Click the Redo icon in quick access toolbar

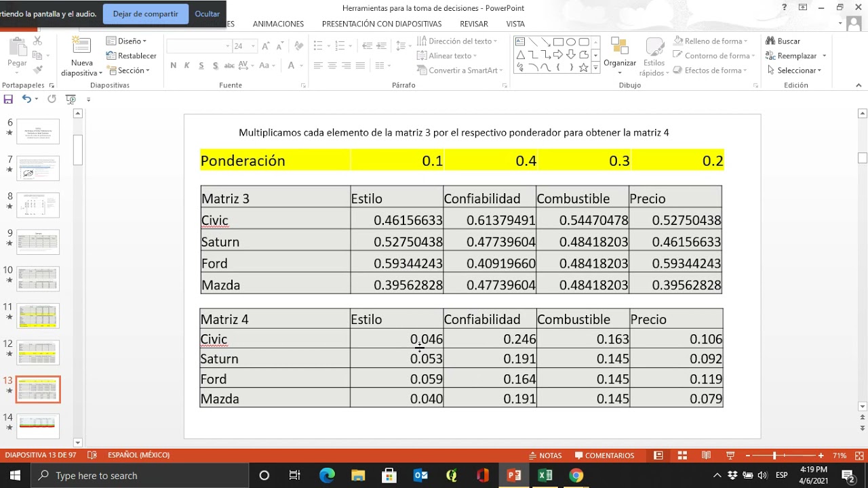(x=52, y=99)
